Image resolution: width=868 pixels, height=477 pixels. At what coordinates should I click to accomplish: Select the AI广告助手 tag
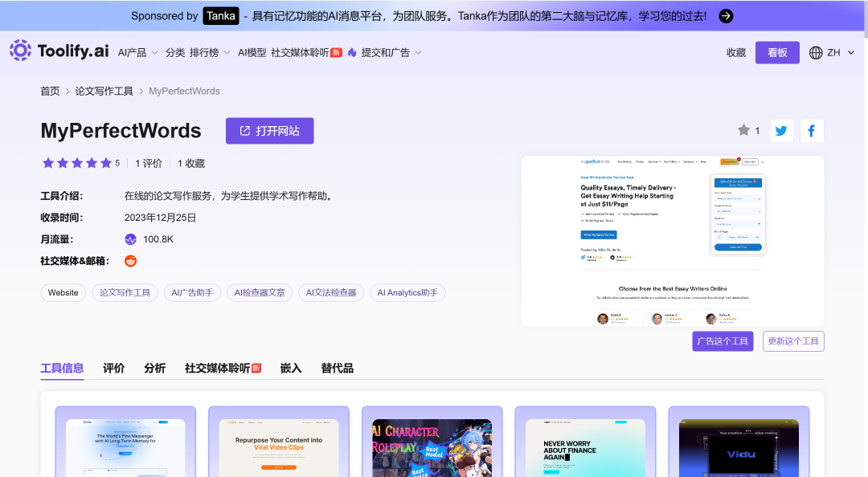coord(192,293)
